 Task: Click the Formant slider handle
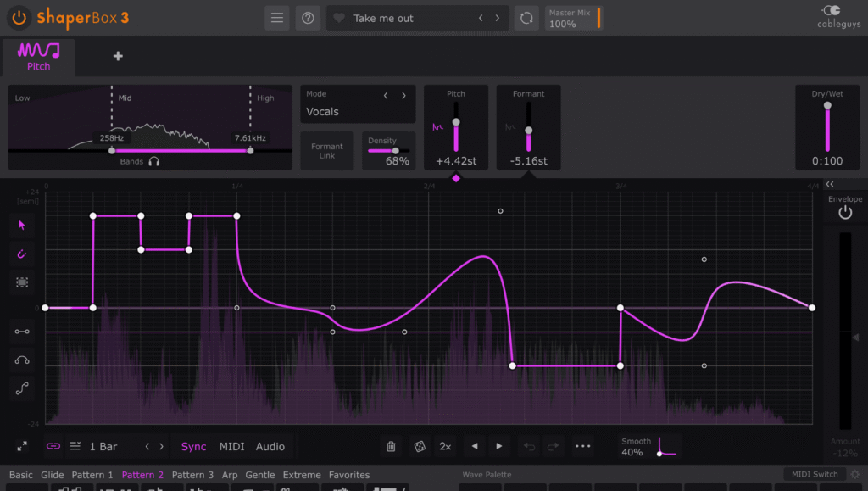(529, 131)
